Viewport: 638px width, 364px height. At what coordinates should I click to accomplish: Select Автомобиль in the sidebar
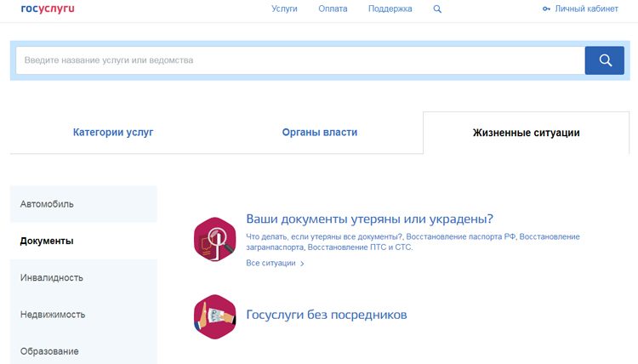47,204
